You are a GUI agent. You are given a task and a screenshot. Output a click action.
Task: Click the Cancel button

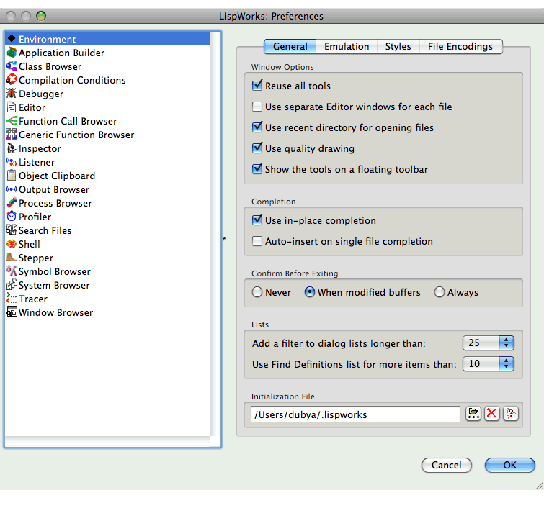(x=446, y=465)
